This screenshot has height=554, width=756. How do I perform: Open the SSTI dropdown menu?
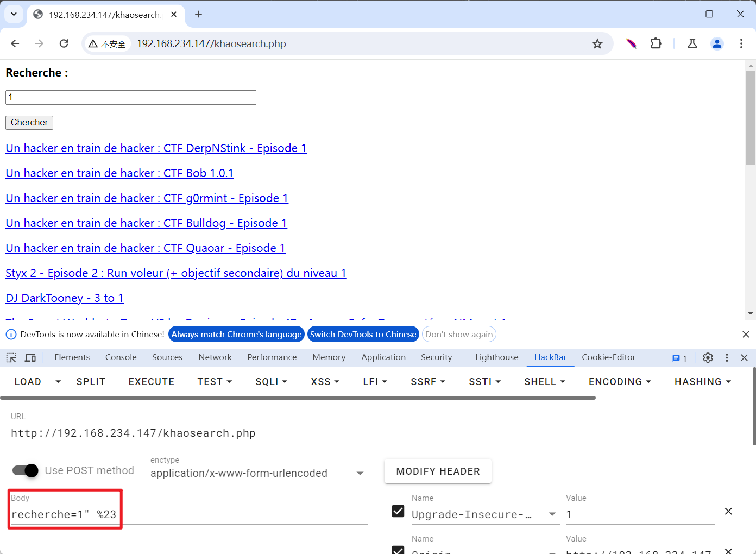(x=484, y=382)
